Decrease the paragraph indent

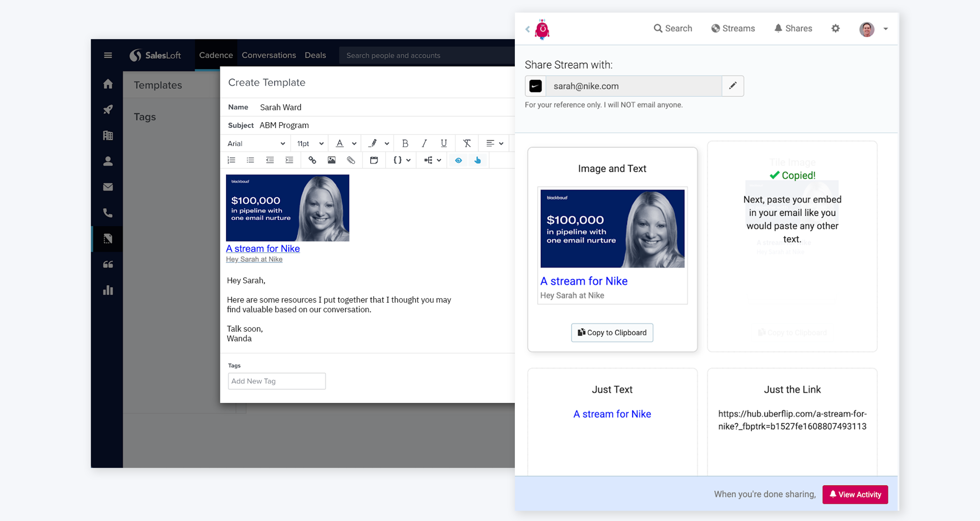pos(270,160)
